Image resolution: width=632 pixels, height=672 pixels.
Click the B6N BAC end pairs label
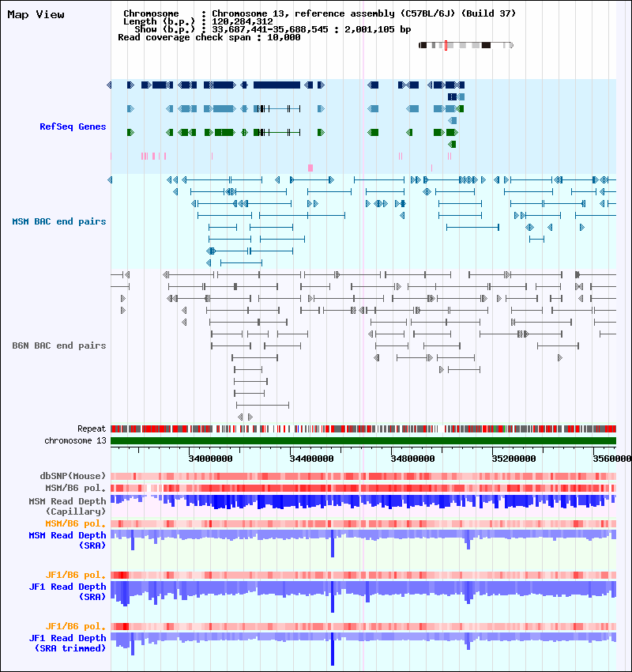tap(59, 345)
